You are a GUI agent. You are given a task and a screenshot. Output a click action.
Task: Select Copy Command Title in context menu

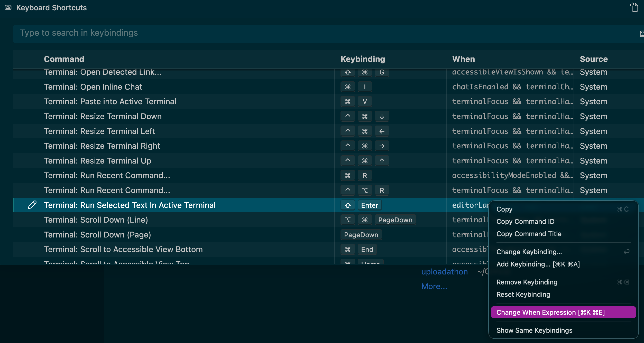(x=529, y=234)
